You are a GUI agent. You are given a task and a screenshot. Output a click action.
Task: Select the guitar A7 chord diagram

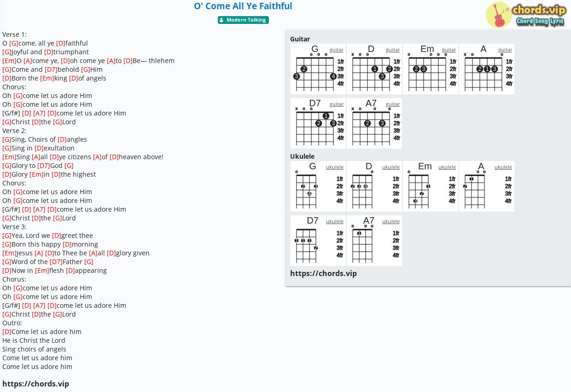(374, 123)
